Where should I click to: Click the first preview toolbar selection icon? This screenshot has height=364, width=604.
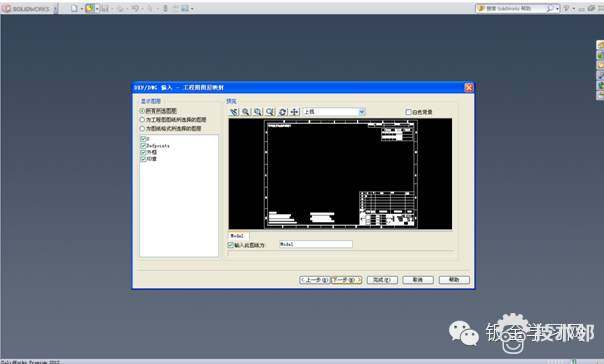pyautogui.click(x=233, y=112)
